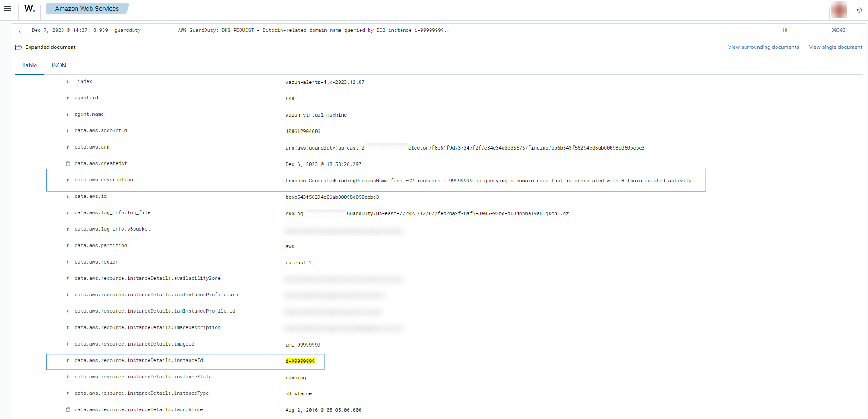Image resolution: width=868 pixels, height=419 pixels.
Task: Click the data.aws.region value us-east-2
Action: point(298,263)
